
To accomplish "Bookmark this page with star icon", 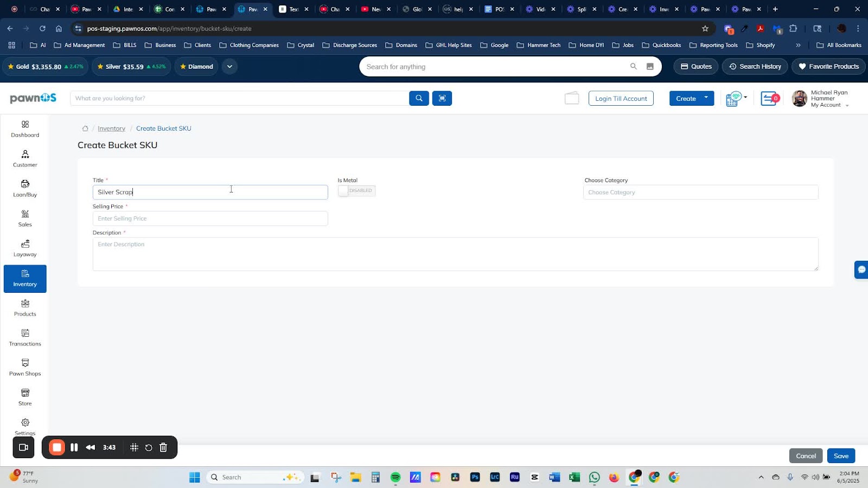I will 705,29.
